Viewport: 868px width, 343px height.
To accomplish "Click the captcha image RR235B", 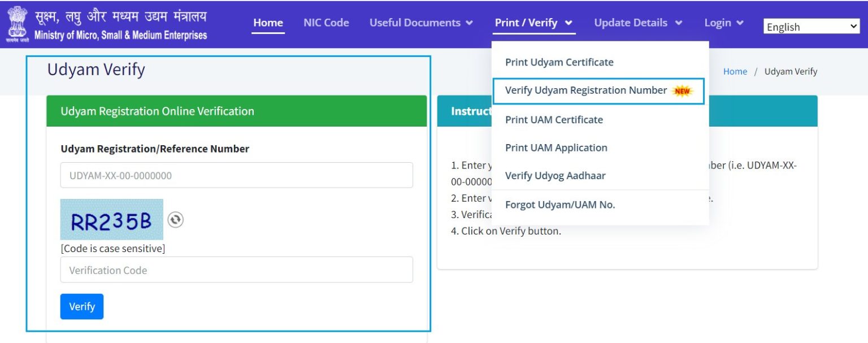I will pos(111,220).
